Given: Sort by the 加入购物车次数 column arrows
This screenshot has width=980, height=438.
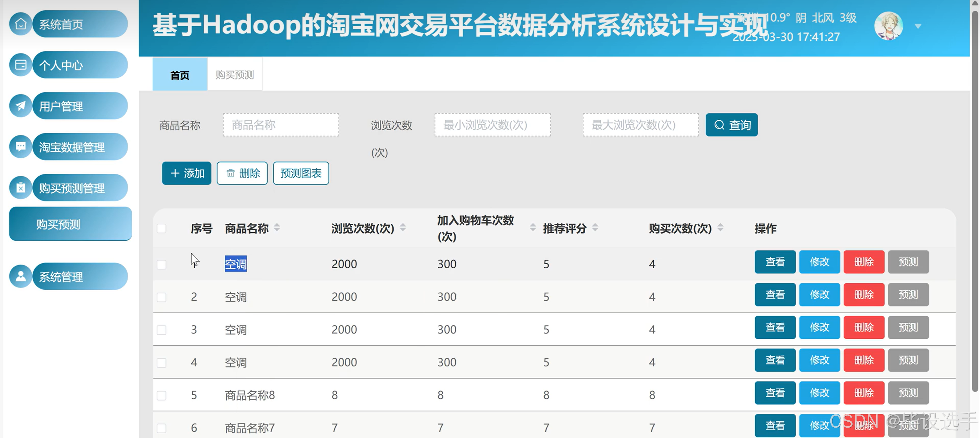Looking at the screenshot, I should click(x=533, y=227).
